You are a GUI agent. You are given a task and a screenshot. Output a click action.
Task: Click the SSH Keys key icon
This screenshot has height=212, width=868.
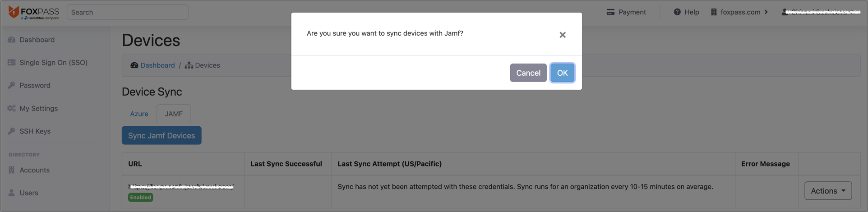pyautogui.click(x=12, y=131)
